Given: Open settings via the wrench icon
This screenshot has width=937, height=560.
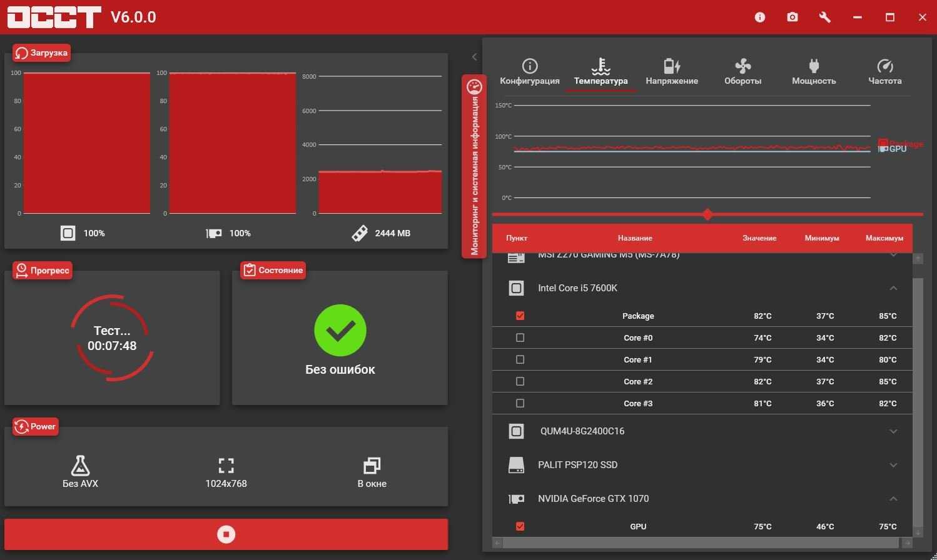Looking at the screenshot, I should pos(824,17).
